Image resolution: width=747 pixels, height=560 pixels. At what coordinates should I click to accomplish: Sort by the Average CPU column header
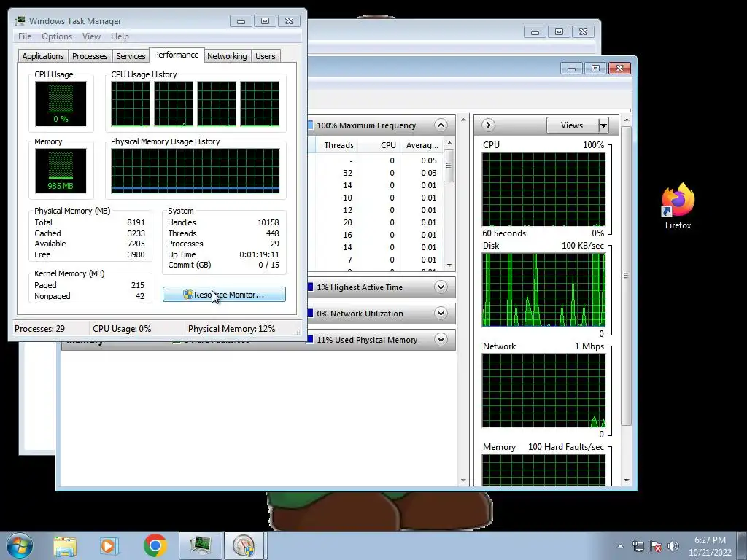tap(422, 145)
